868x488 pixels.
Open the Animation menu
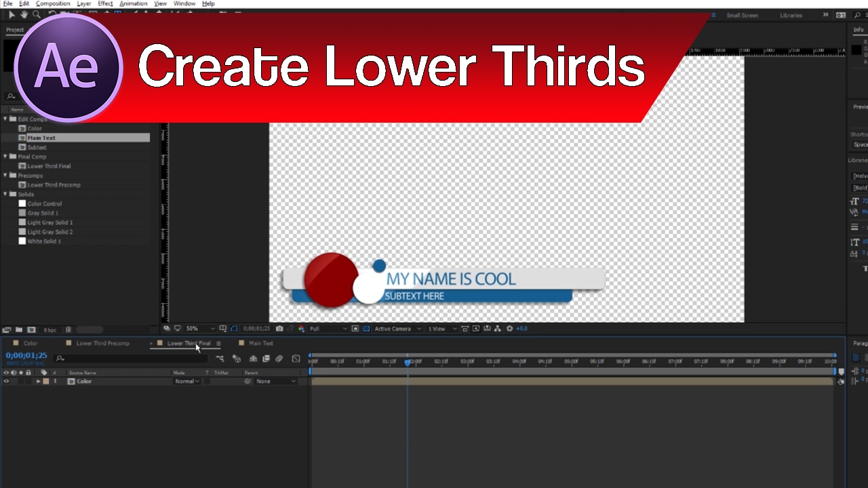133,3
